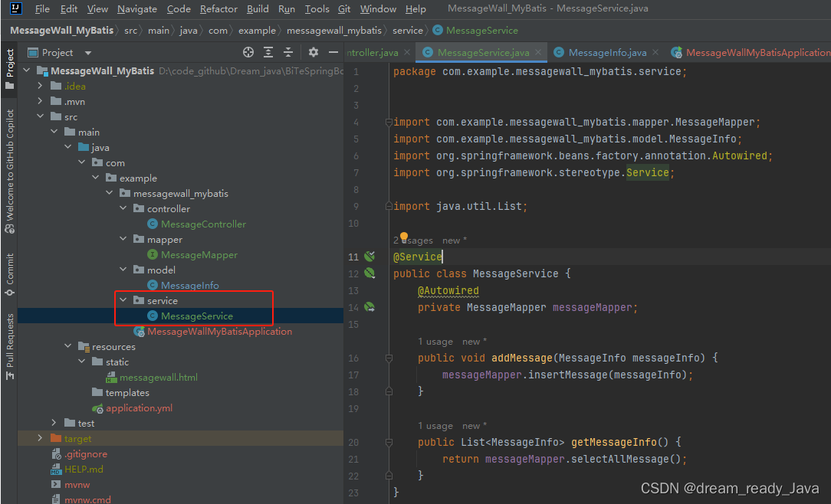Fold the addMessage method at line 16
This screenshot has height=504, width=831.
(x=389, y=358)
